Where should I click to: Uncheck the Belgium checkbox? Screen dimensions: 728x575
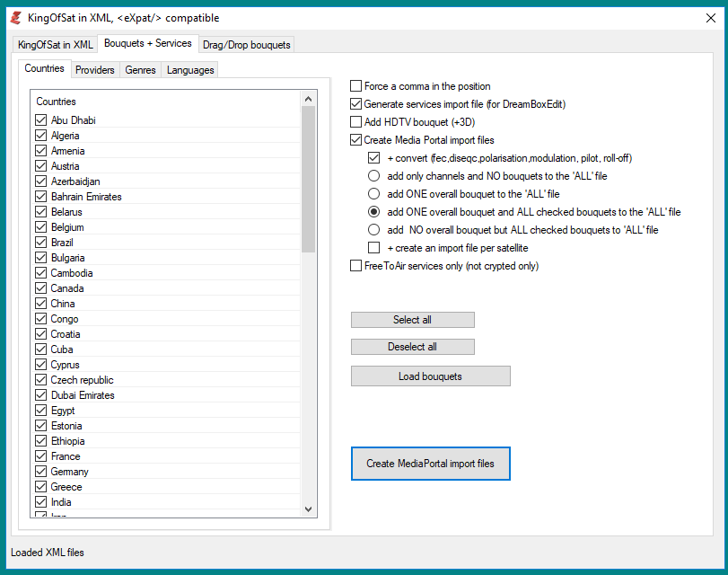(x=41, y=227)
